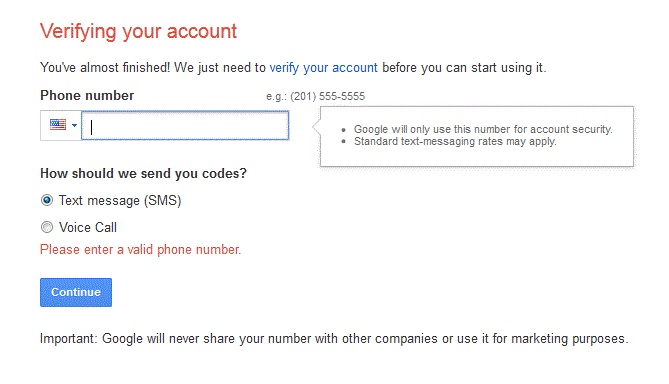Screen dimensions: 669x384
Task: Click the standard text-messaging rates note
Action: (455, 142)
